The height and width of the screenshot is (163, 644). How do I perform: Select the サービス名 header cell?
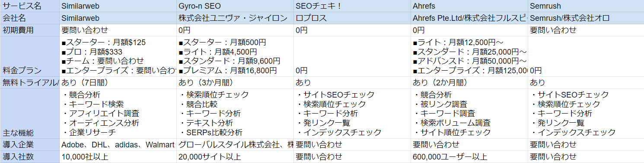[x=30, y=7]
